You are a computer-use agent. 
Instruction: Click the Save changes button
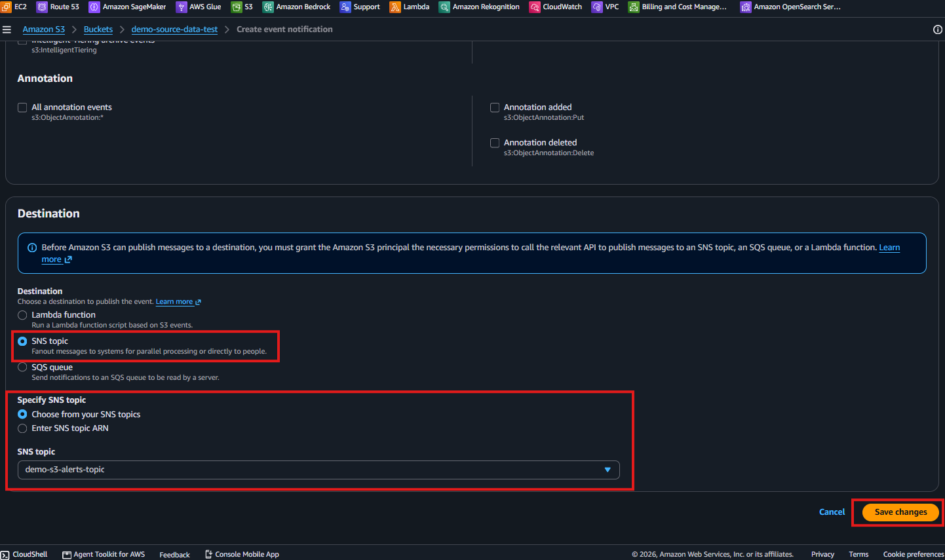(x=900, y=512)
